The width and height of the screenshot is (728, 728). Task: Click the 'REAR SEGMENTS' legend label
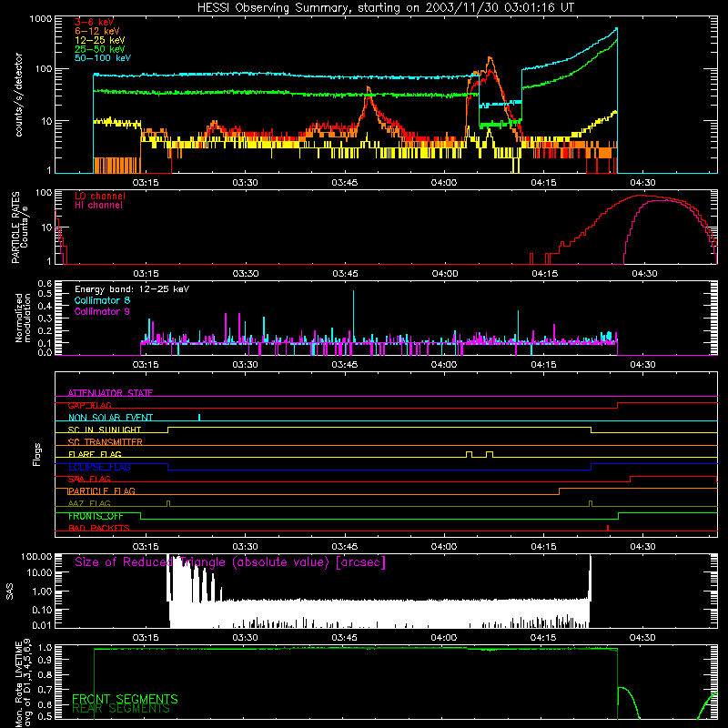(x=121, y=709)
